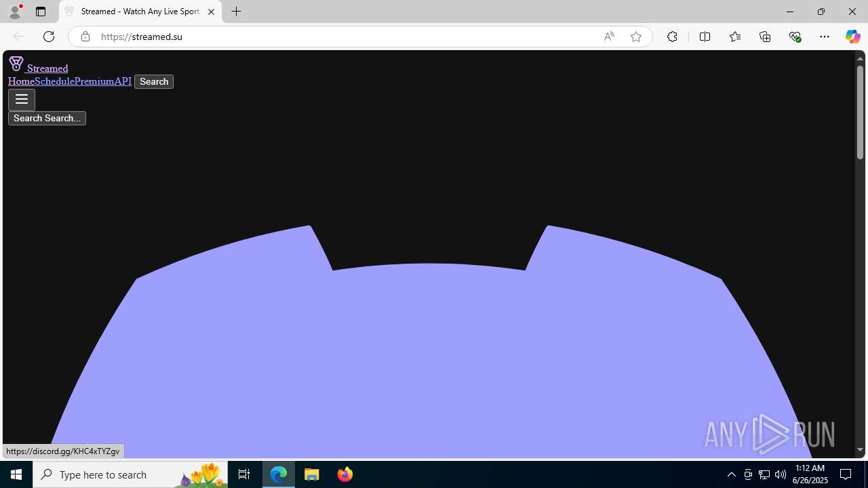Click the large Discord logo graphic
Screen dimensions: 868x488
tap(429, 342)
